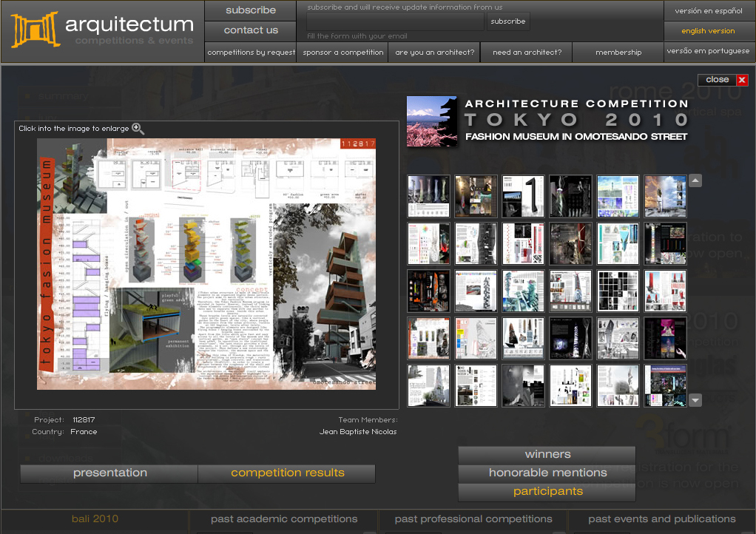The width and height of the screenshot is (756, 534).
Task: Switch to english version
Action: pyautogui.click(x=708, y=31)
